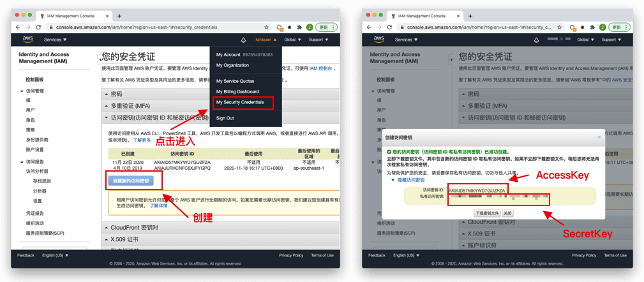The width and height of the screenshot is (644, 282).
Task: Open Support dropdown in left window
Action: click(x=318, y=40)
